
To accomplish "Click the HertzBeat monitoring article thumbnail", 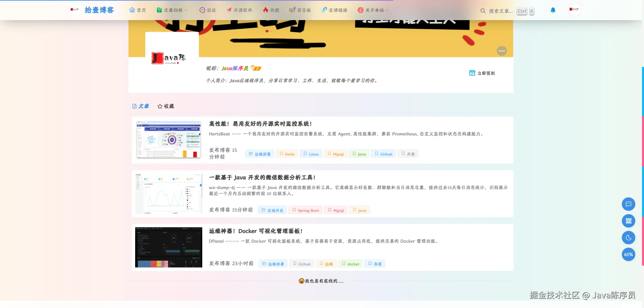I will pyautogui.click(x=169, y=140).
